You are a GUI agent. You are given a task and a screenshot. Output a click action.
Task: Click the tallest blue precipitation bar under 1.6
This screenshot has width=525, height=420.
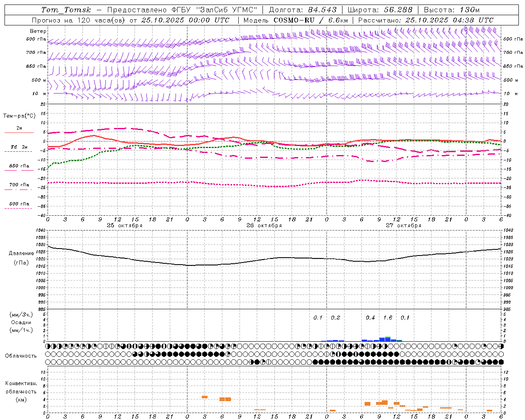(x=388, y=339)
